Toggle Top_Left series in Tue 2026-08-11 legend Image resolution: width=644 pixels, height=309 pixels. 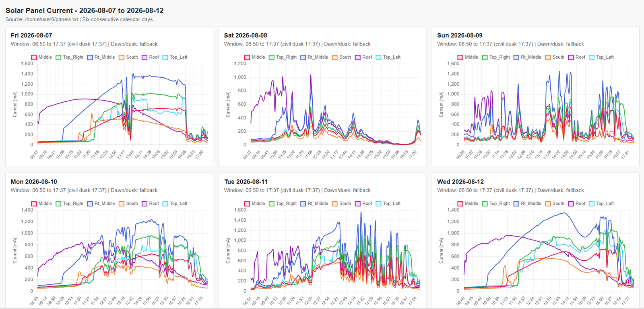388,204
